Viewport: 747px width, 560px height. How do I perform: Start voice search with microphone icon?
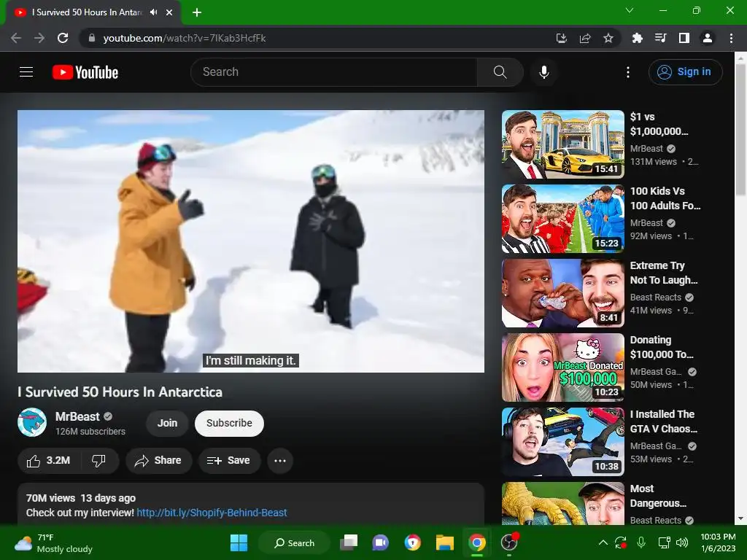coord(543,72)
